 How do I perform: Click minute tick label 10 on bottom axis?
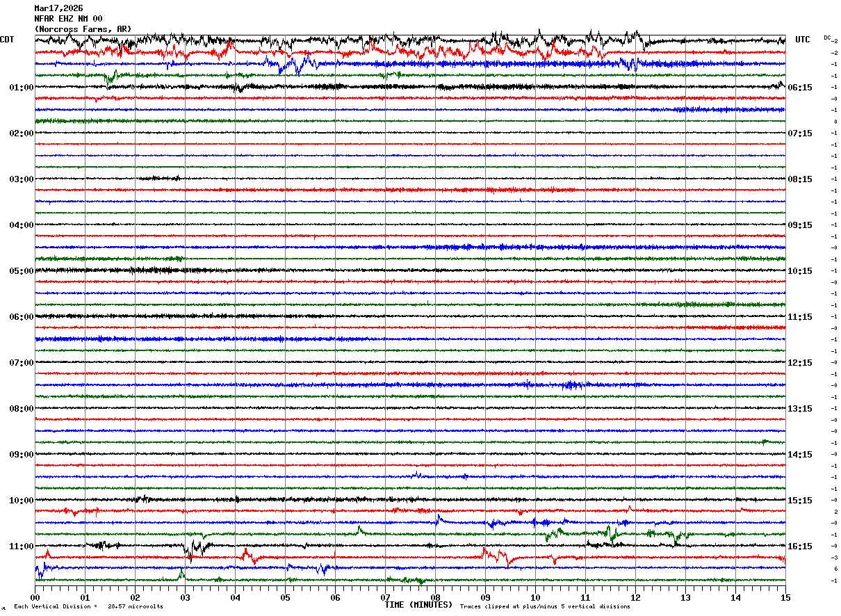pyautogui.click(x=535, y=597)
